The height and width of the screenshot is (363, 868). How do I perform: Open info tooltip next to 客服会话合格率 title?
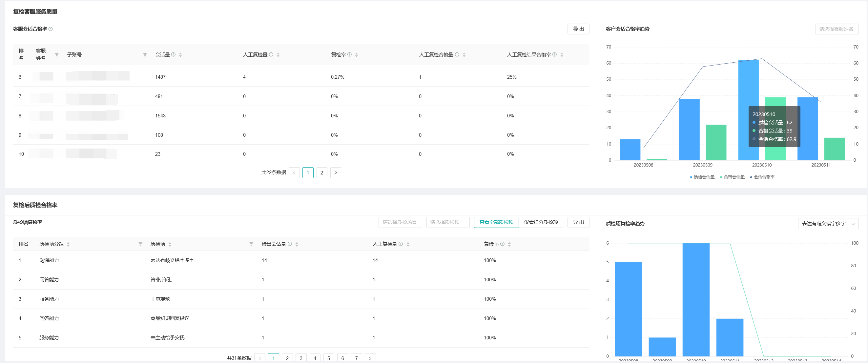pos(51,29)
